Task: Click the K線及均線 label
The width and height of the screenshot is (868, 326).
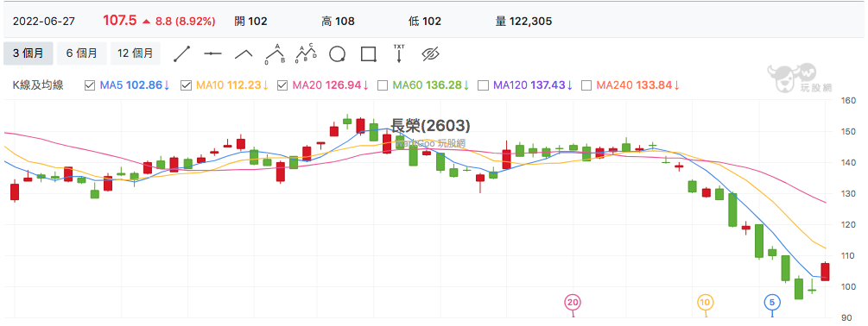Action: [38, 85]
